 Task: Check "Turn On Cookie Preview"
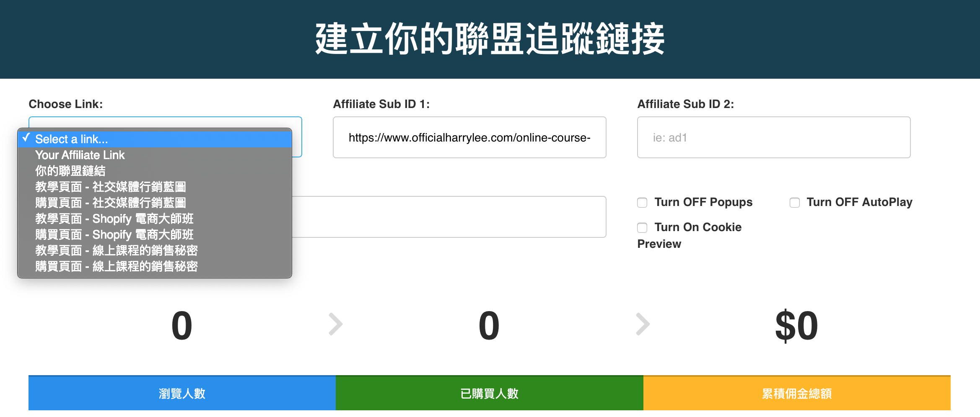coord(642,228)
